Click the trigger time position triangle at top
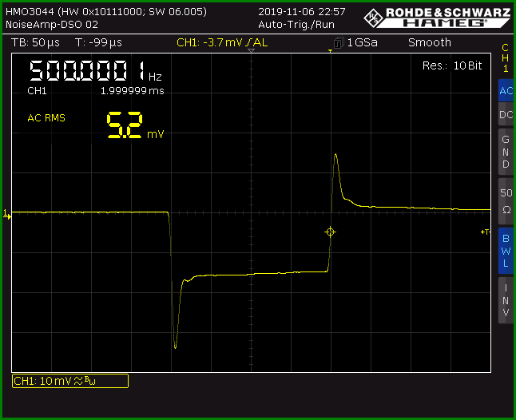This screenshot has height=420, width=516. point(251,50)
